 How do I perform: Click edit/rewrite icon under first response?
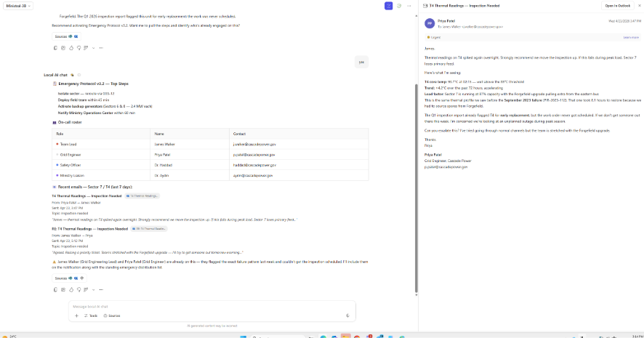coord(86,48)
